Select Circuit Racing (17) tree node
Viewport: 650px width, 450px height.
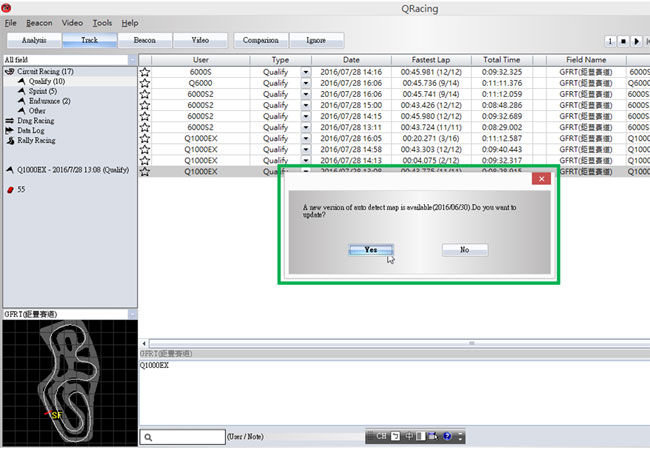(45, 71)
